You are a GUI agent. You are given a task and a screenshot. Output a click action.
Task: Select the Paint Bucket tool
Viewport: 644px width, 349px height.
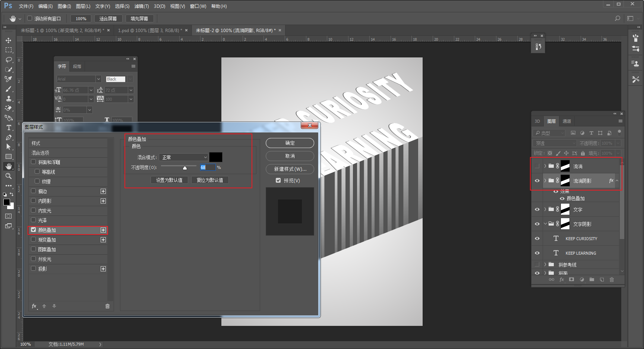9,118
